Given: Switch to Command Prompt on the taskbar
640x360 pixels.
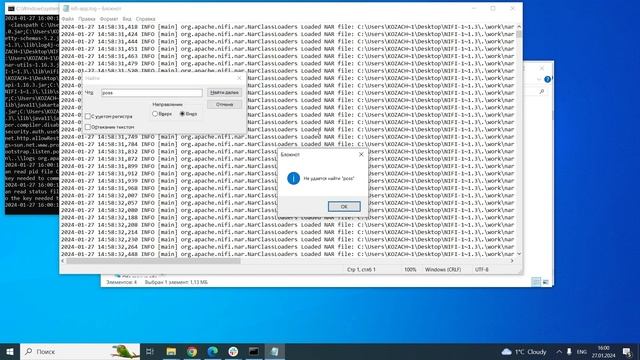Looking at the screenshot, I should (x=254, y=351).
